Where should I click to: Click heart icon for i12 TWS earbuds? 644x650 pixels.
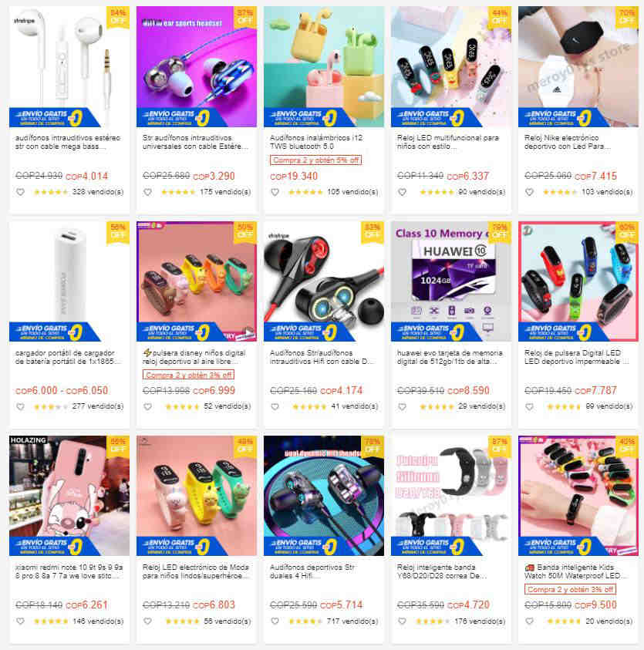pos(275,192)
